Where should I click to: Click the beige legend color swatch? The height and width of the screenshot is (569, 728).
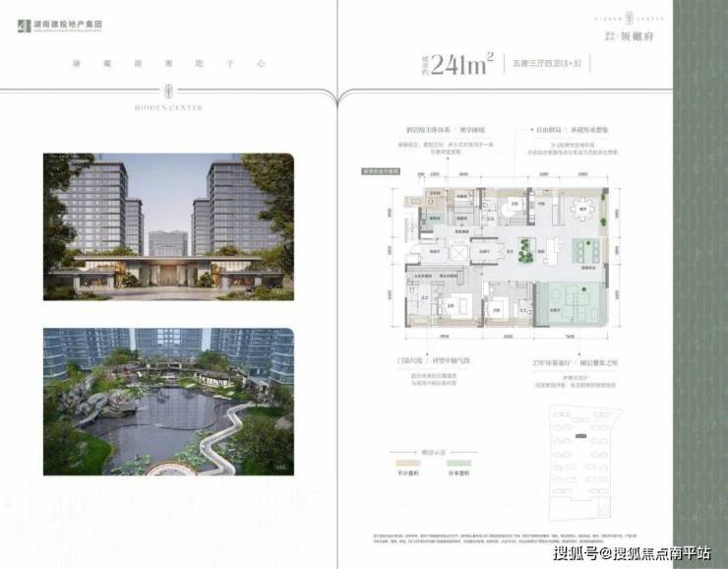(x=407, y=463)
